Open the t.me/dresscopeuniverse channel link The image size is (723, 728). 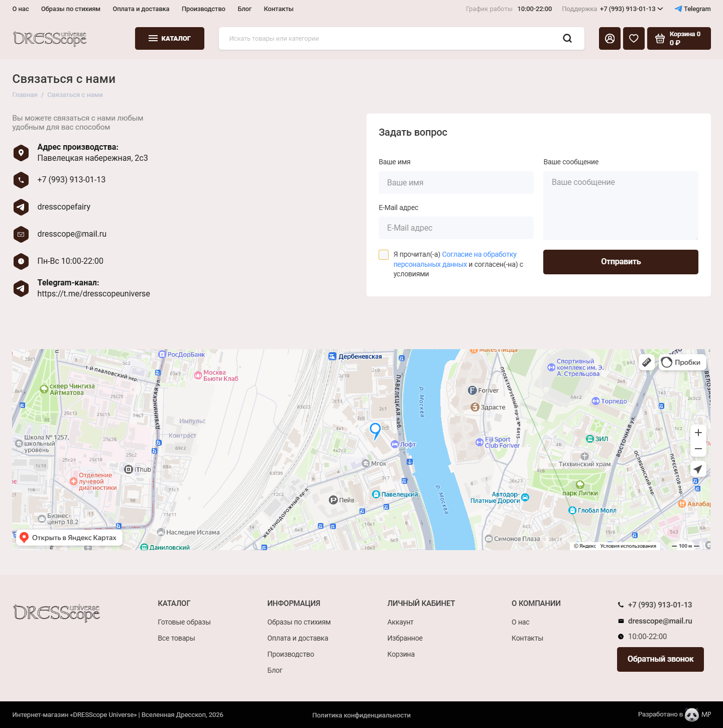pyautogui.click(x=93, y=294)
